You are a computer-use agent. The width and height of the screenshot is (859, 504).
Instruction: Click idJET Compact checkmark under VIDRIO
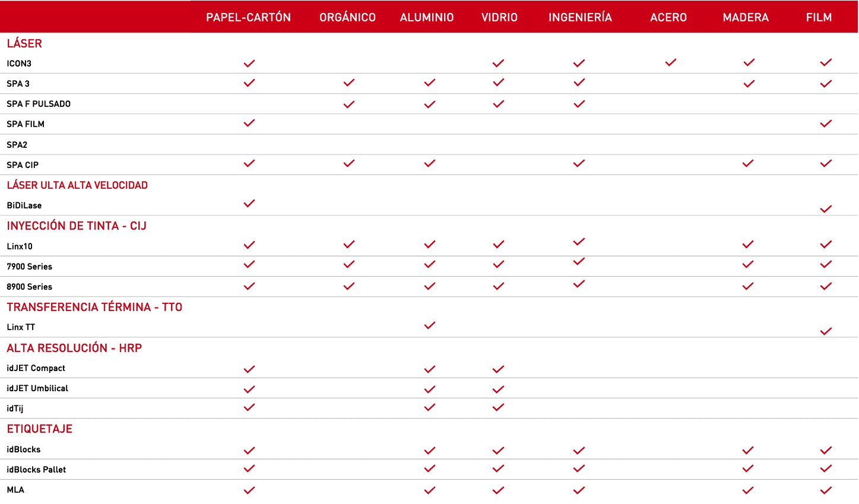(x=499, y=369)
